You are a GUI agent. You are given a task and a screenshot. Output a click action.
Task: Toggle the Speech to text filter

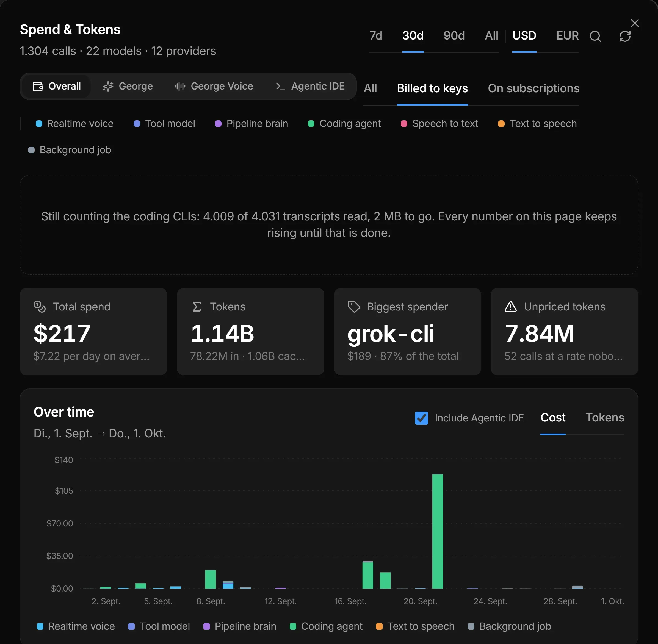(x=439, y=123)
